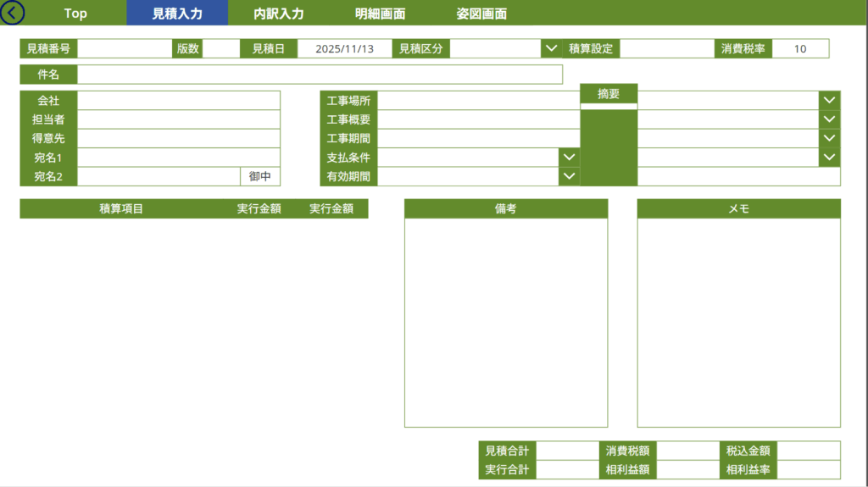Click the back arrow icon
This screenshot has height=487, width=868.
14,13
